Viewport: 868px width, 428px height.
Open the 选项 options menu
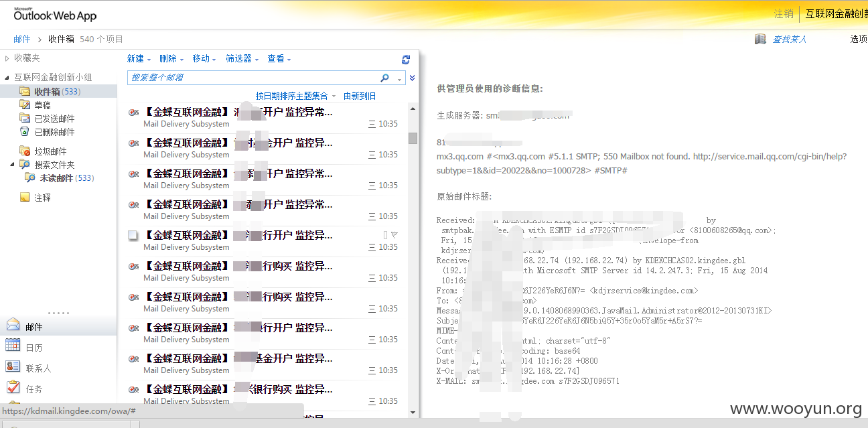[859, 39]
